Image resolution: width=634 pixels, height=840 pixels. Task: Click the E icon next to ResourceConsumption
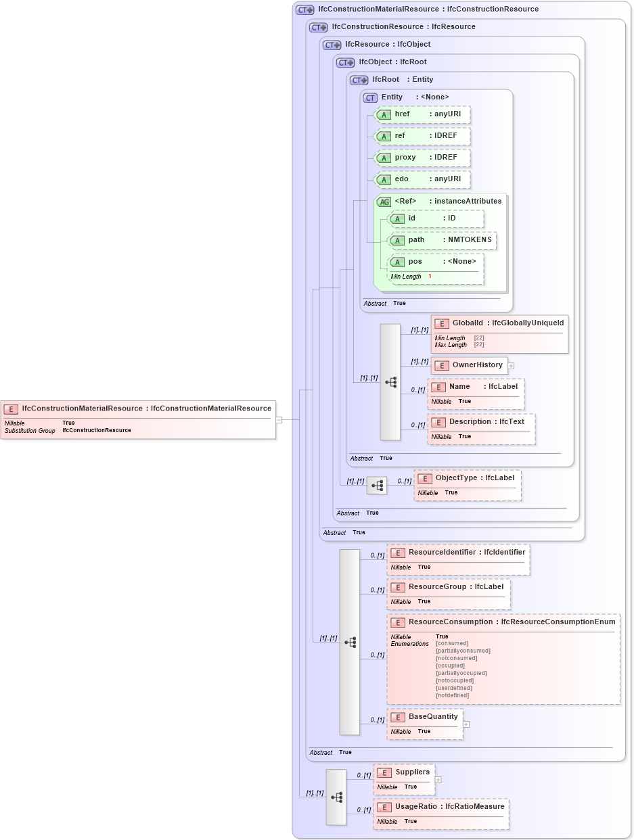(398, 622)
